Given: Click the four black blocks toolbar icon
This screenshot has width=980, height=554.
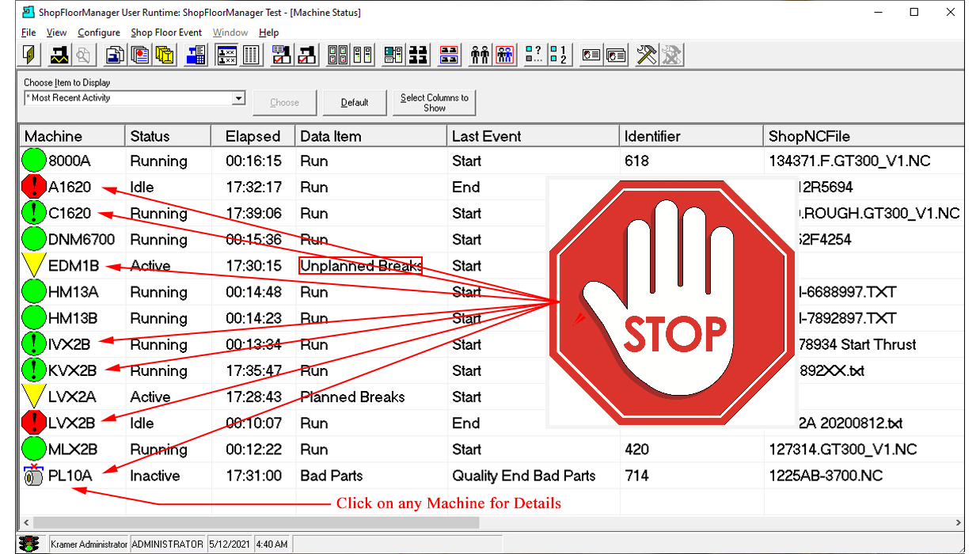Looking at the screenshot, I should pyautogui.click(x=418, y=55).
